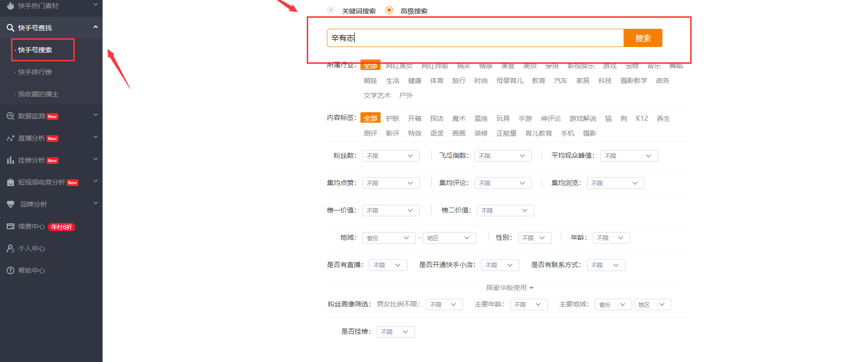Image resolution: width=868 pixels, height=362 pixels.
Task: Select the 星座 content tag
Action: coord(481,118)
